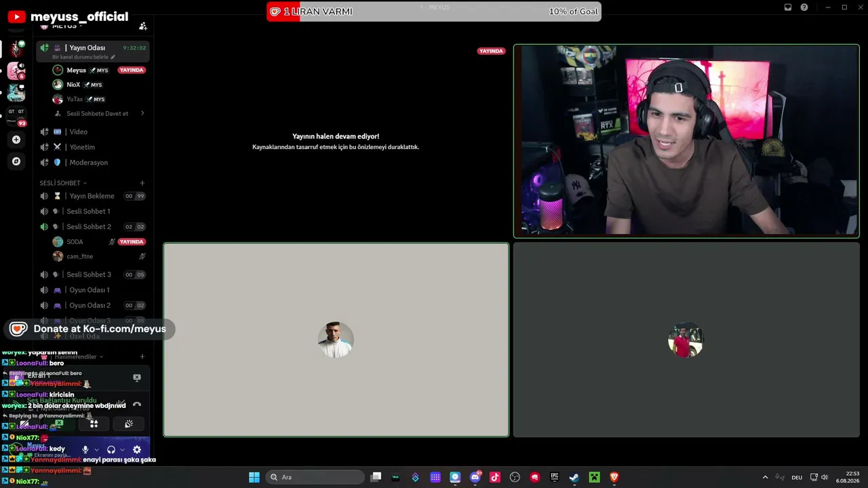Open Discord from the Windows taskbar

click(x=475, y=477)
